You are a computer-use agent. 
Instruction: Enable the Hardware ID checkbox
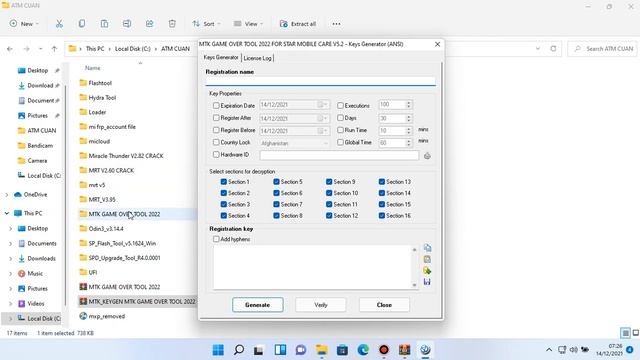click(216, 155)
